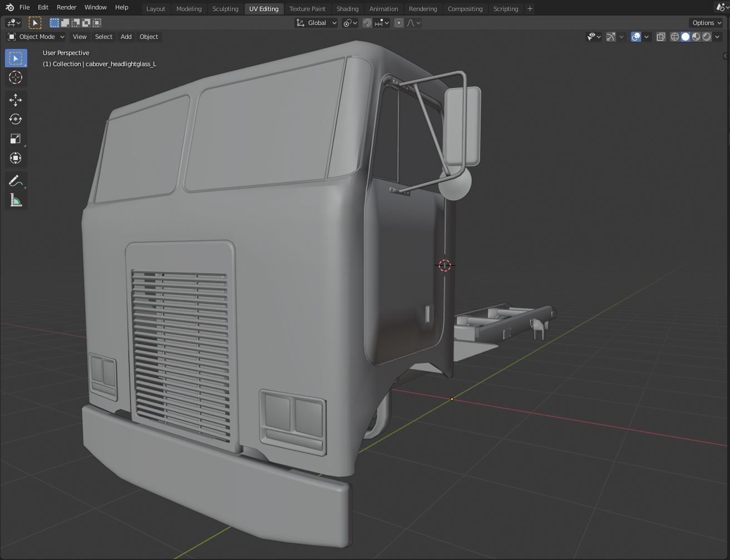Viewport: 730px width, 560px height.
Task: Click the 3D cursor in the viewport
Action: click(445, 265)
